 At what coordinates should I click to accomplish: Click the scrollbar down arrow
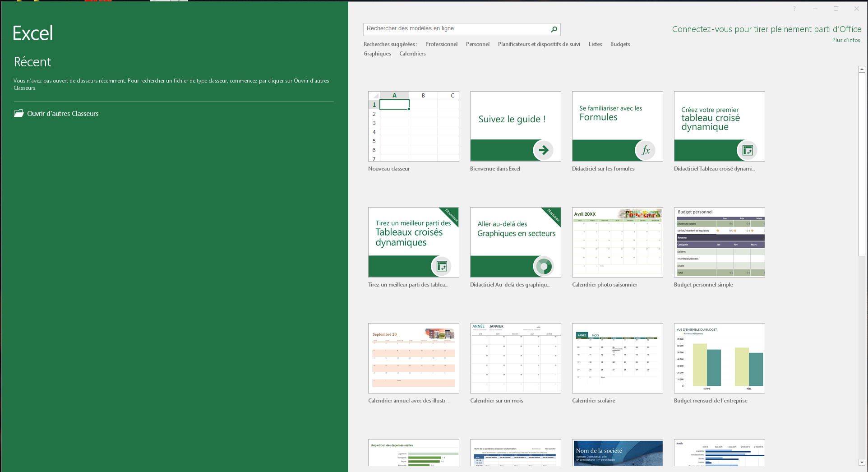coord(862,462)
